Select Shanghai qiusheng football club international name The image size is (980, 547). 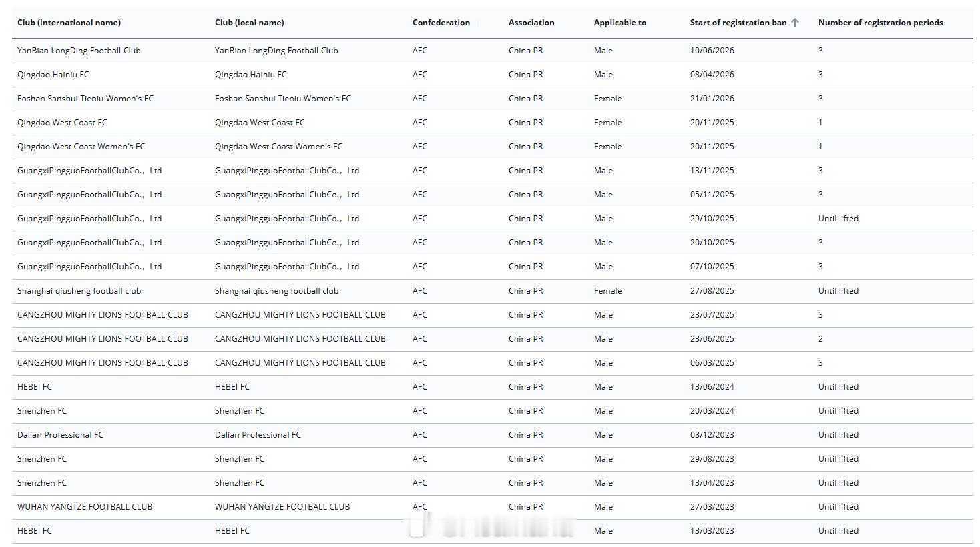click(79, 291)
